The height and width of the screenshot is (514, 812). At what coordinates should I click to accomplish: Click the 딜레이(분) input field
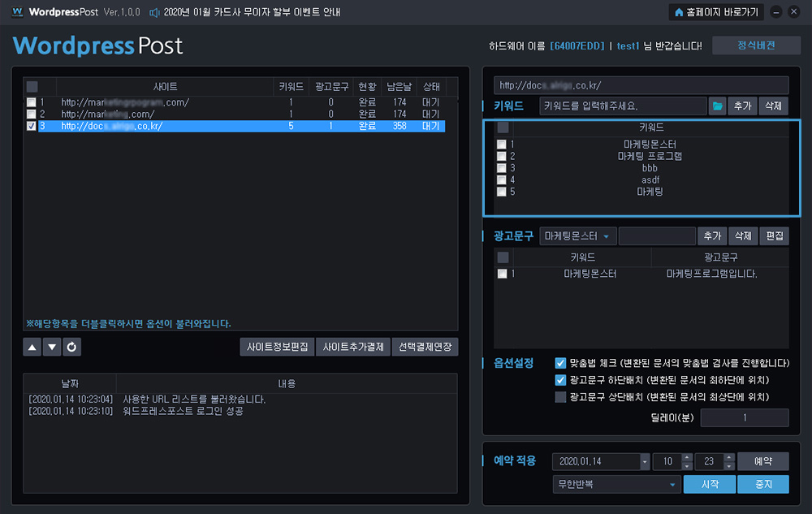(x=745, y=417)
